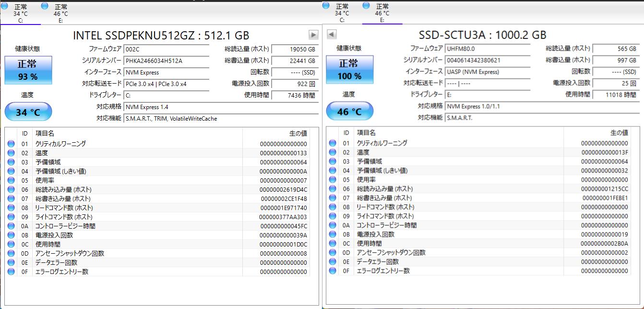Click the 正常 100 % health status button

pyautogui.click(x=349, y=70)
